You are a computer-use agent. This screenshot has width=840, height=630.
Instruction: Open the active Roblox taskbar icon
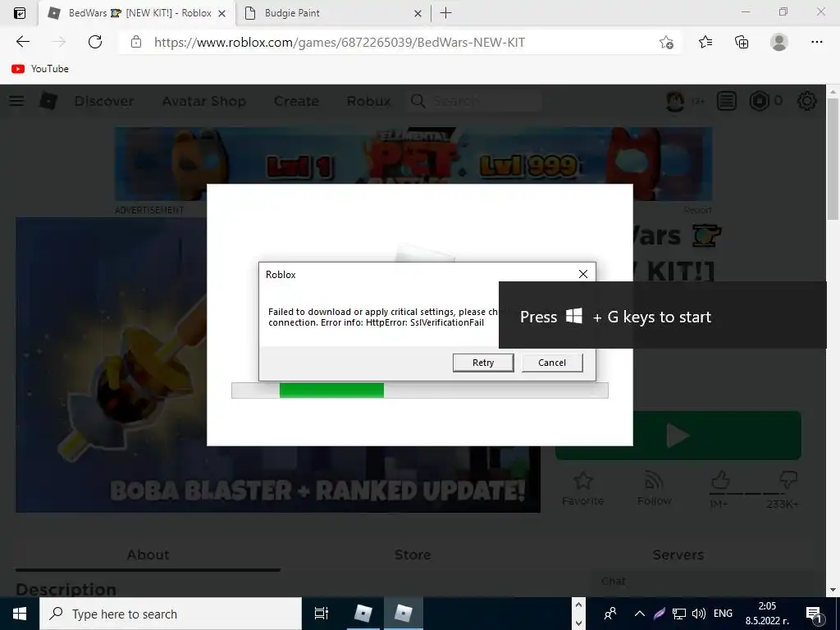click(403, 614)
